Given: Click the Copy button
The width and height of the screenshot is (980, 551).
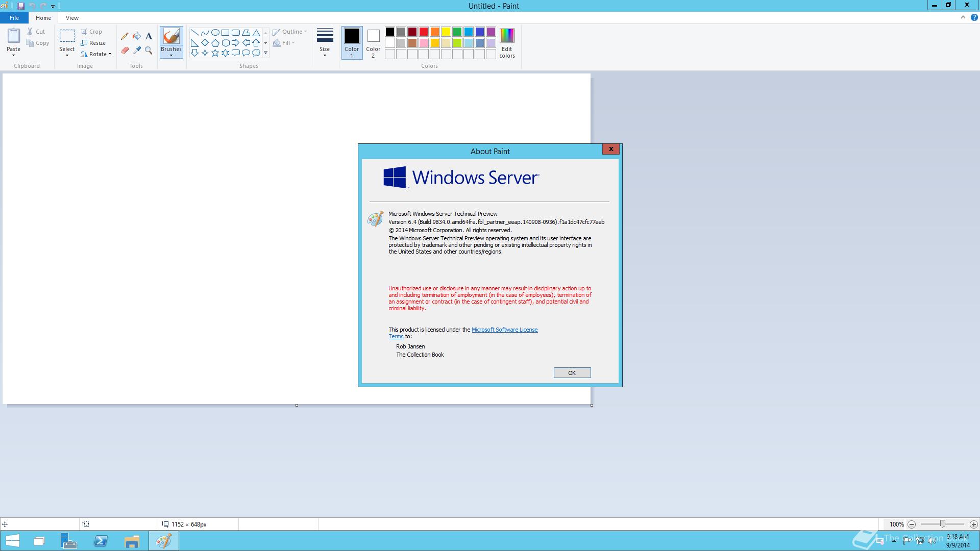Looking at the screenshot, I should coord(38,43).
